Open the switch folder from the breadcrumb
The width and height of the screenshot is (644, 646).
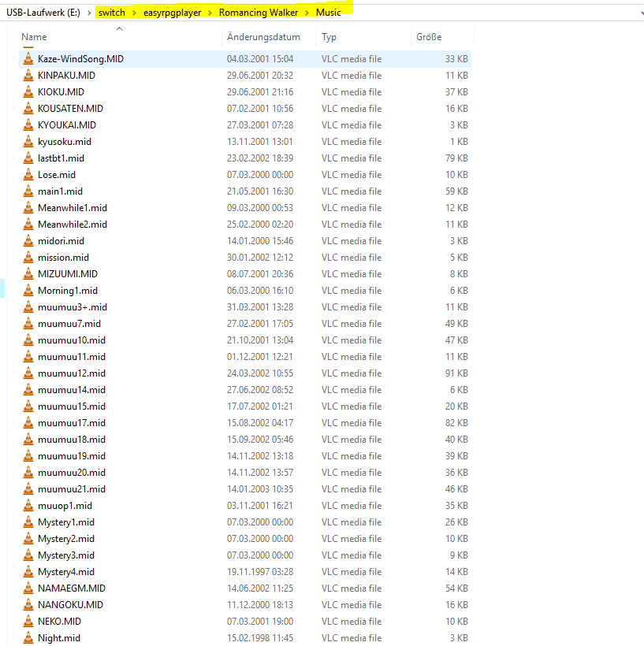coord(112,13)
